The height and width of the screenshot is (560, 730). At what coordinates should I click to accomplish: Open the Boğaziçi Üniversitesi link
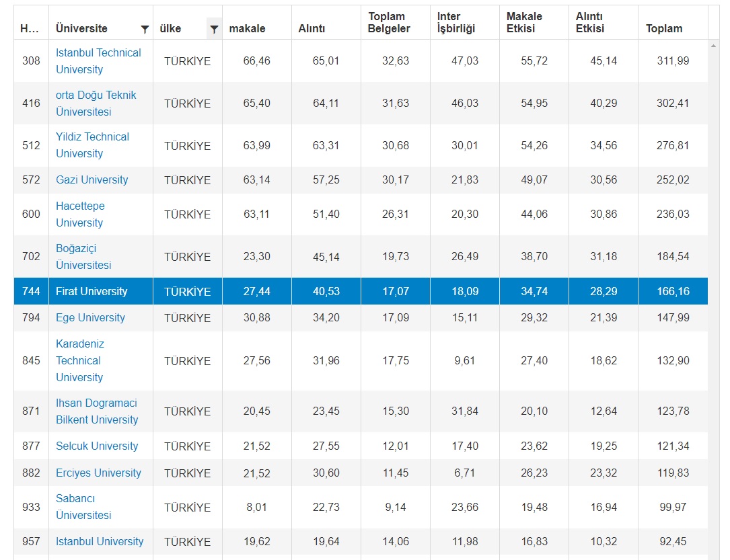coord(83,256)
